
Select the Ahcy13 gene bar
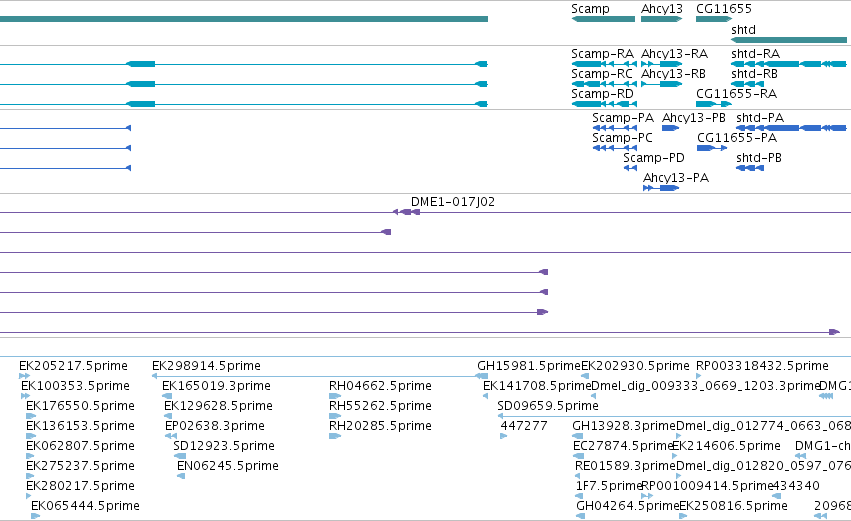coord(662,19)
